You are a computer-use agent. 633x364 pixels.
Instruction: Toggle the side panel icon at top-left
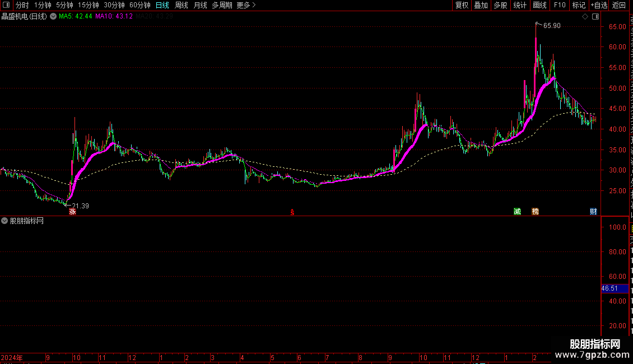tap(6, 5)
